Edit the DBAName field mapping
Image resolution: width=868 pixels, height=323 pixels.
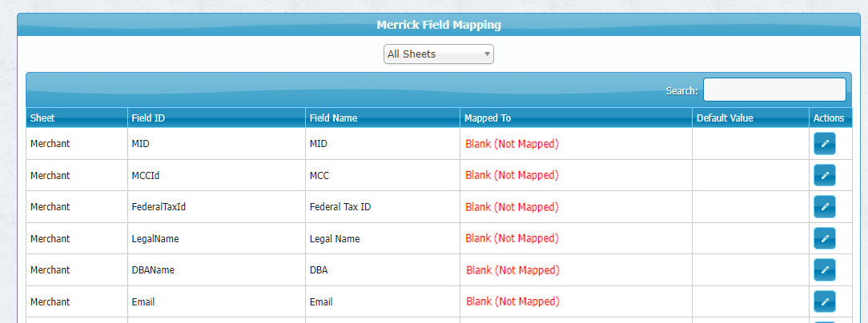(x=824, y=270)
